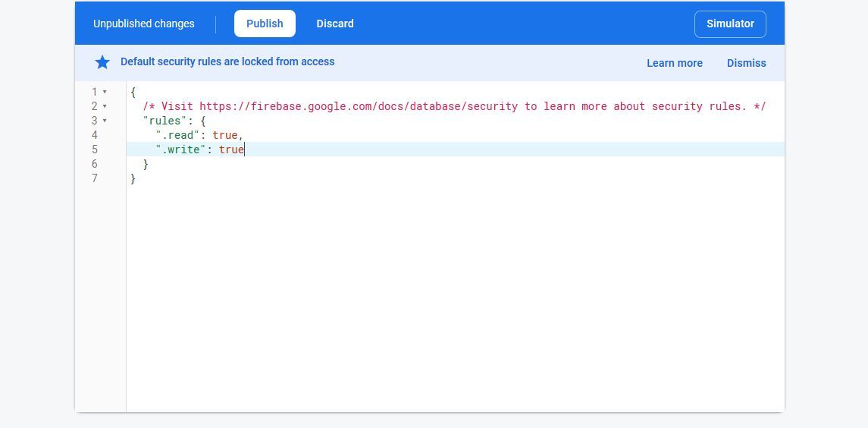Click the true value after ".read"

pos(225,135)
